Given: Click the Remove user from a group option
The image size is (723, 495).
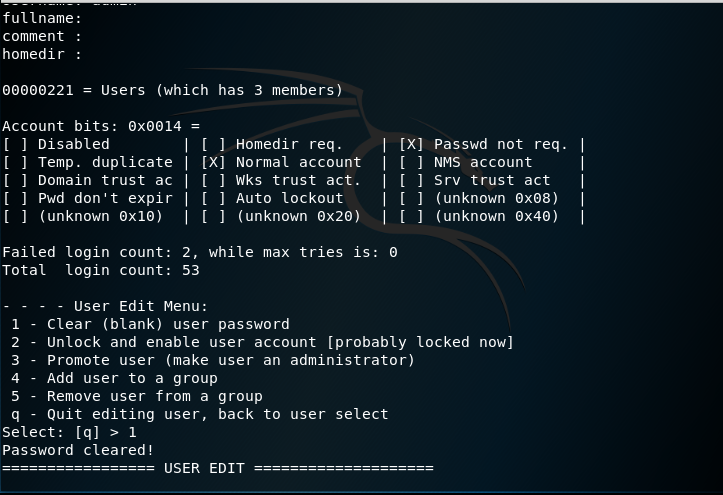Looking at the screenshot, I should click(136, 396).
